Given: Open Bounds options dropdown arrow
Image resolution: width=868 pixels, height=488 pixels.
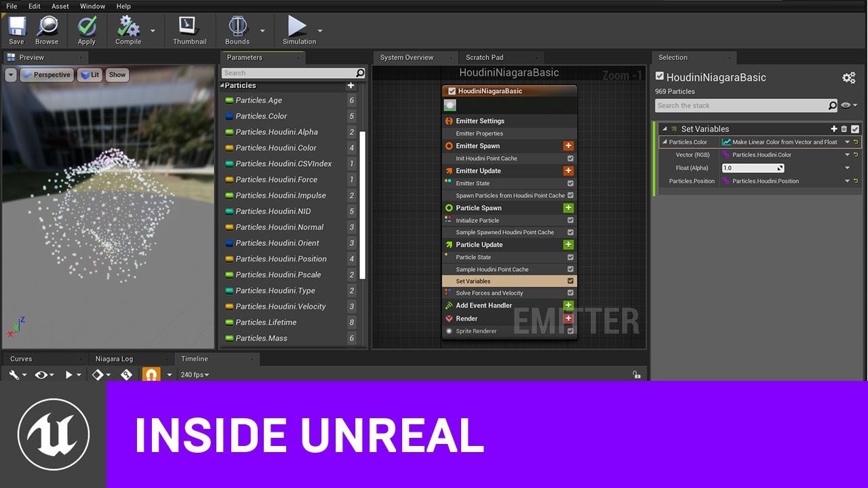Looking at the screenshot, I should tap(262, 30).
